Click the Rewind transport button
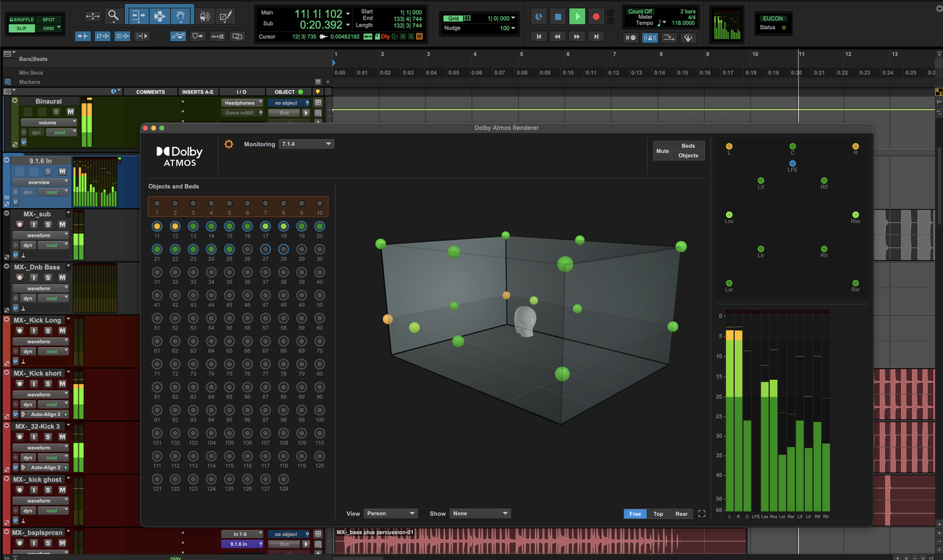943x560 pixels. point(558,36)
